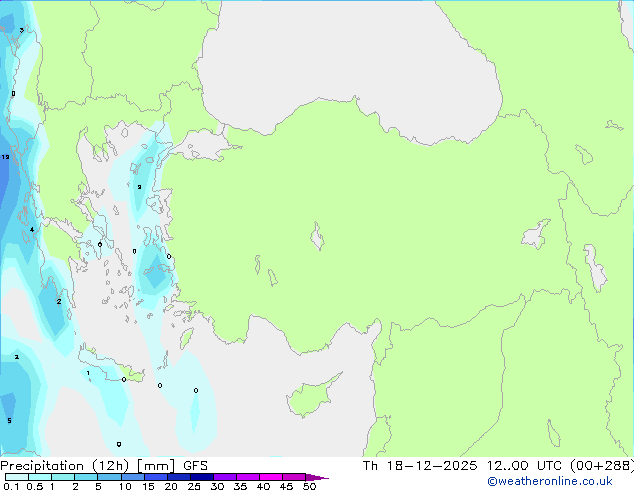Click the 10 legend scale label
Image resolution: width=634 pixels, height=490 pixels.
pos(125,486)
